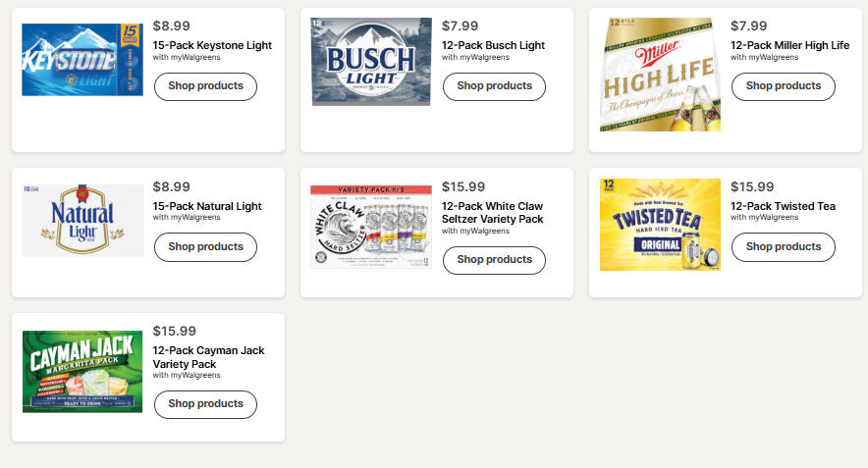
Task: Open the Keystone Light product image
Action: pos(82,60)
